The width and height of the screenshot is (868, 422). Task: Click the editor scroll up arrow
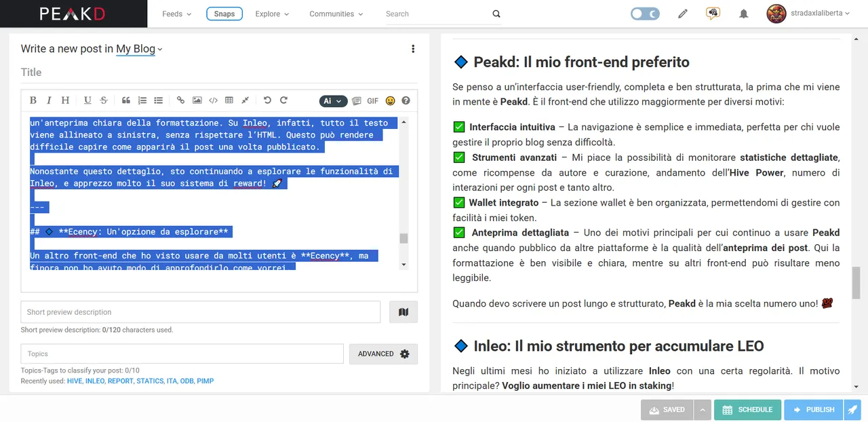tap(403, 122)
